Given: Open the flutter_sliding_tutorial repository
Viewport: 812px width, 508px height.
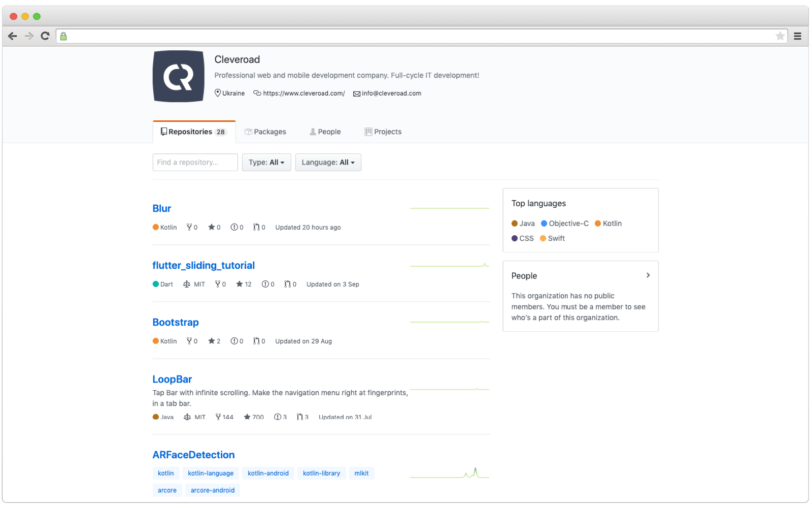Looking at the screenshot, I should tap(204, 265).
